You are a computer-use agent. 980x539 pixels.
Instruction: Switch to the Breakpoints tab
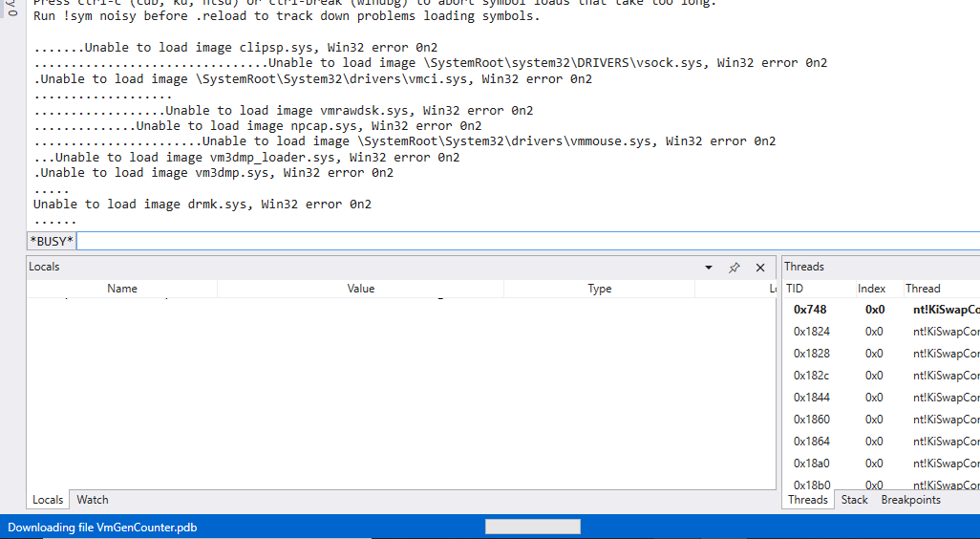pos(910,500)
